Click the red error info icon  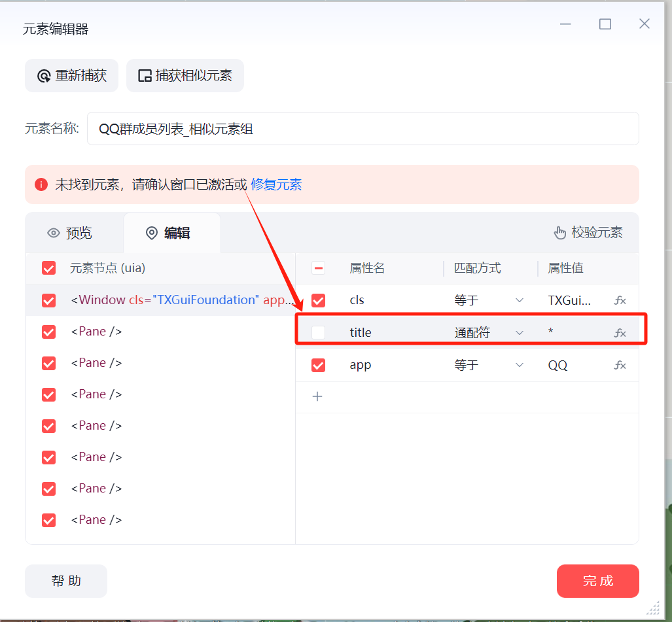(41, 184)
